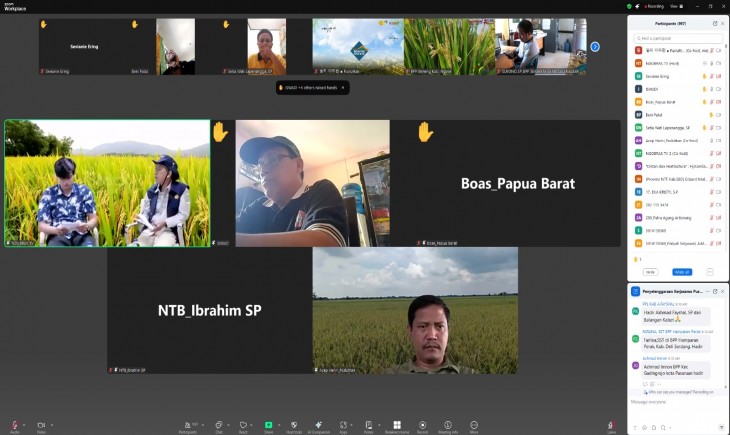Viewport: 730px width, 435px height.
Task: Click the Find a participant search field
Action: (678, 38)
